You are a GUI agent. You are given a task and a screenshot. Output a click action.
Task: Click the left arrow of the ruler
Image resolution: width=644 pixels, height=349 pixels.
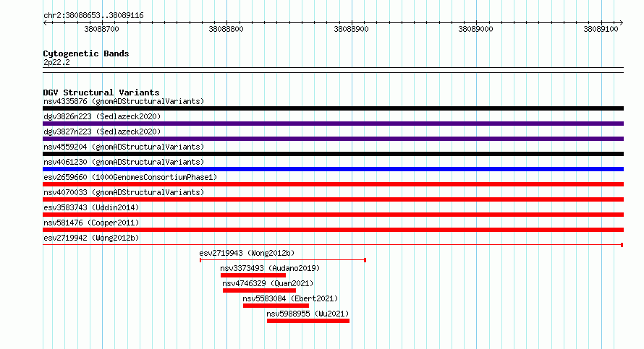45,22
